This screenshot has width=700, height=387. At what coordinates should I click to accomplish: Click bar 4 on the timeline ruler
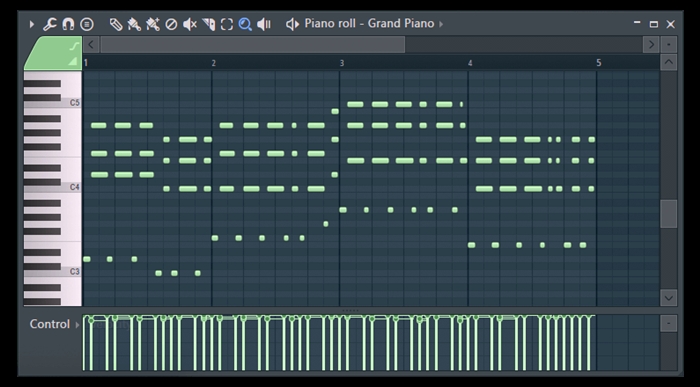click(x=470, y=63)
